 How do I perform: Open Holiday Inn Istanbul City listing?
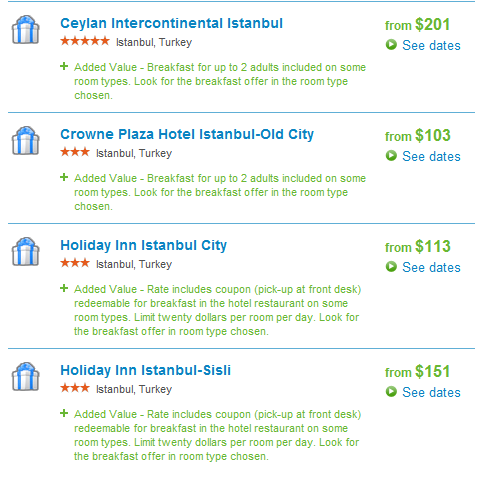[144, 246]
